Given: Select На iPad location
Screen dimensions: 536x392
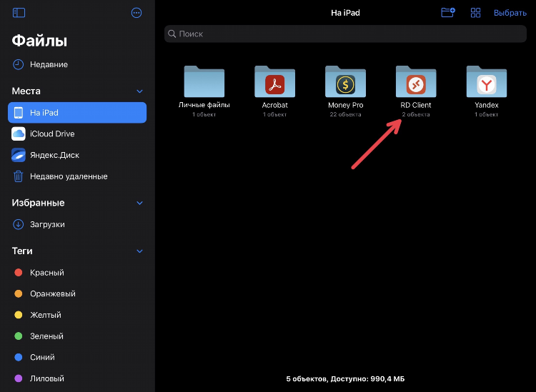Looking at the screenshot, I should 77,113.
